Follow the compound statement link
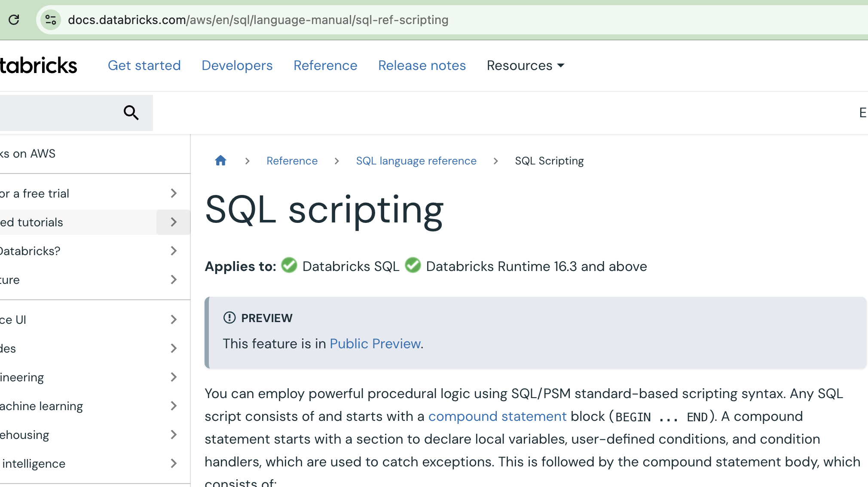Image resolution: width=868 pixels, height=487 pixels. point(498,416)
